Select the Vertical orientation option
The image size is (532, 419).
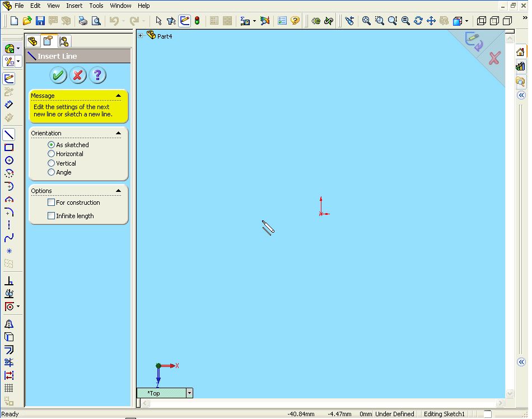[51, 163]
